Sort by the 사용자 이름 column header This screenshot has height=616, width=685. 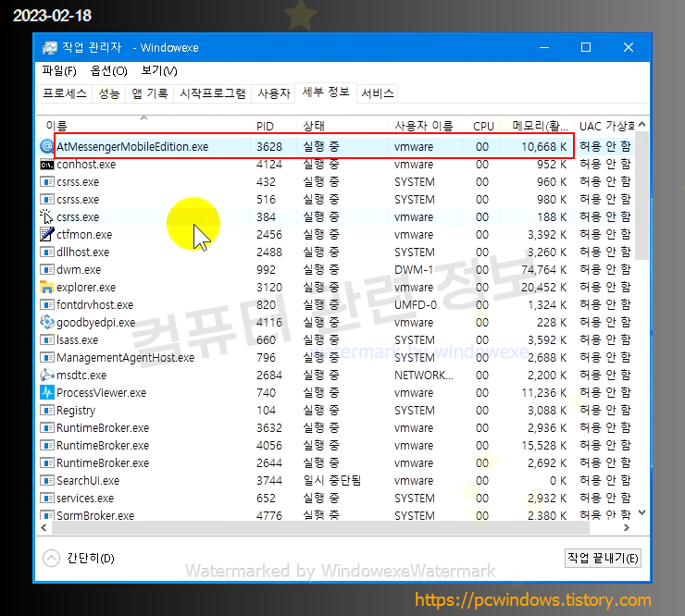425,126
